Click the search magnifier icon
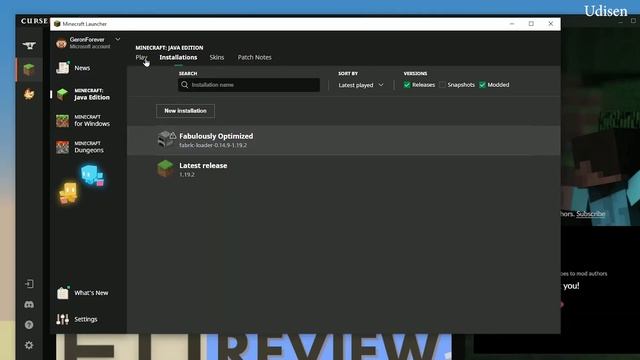The height and width of the screenshot is (360, 640). pos(184,85)
